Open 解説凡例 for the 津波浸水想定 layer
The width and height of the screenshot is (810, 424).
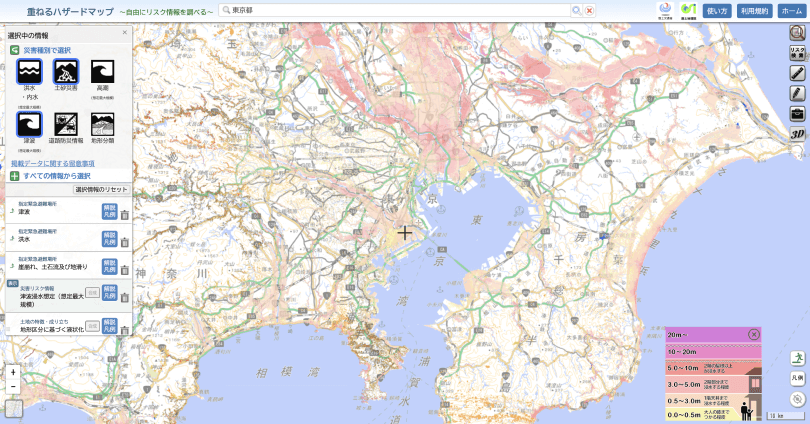(x=110, y=292)
